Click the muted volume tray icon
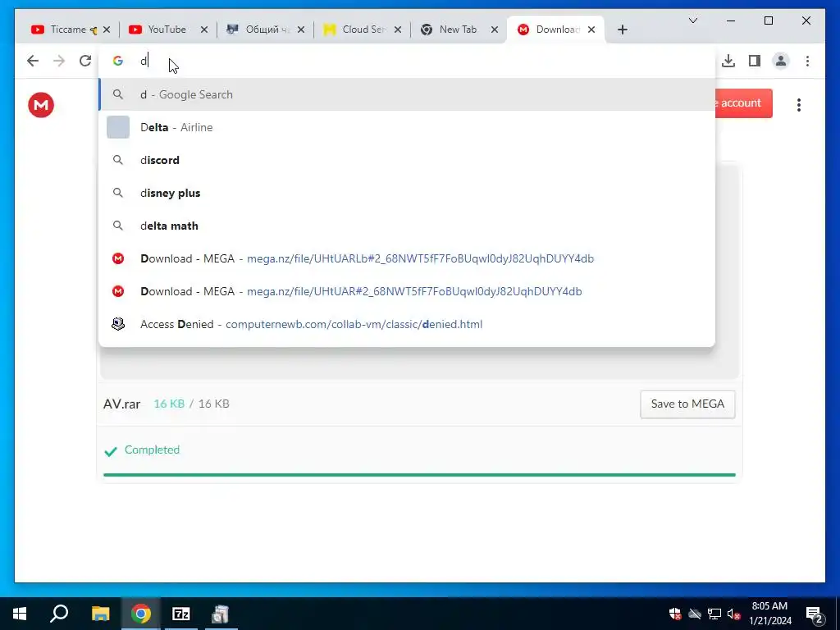The width and height of the screenshot is (840, 630). (733, 614)
